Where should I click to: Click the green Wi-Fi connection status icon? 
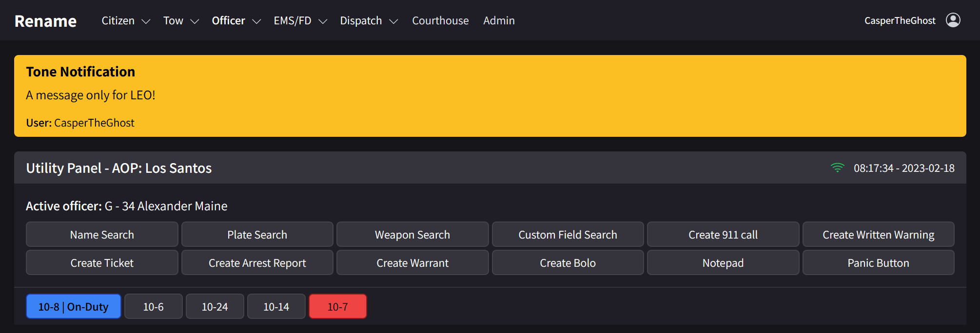[x=837, y=168]
